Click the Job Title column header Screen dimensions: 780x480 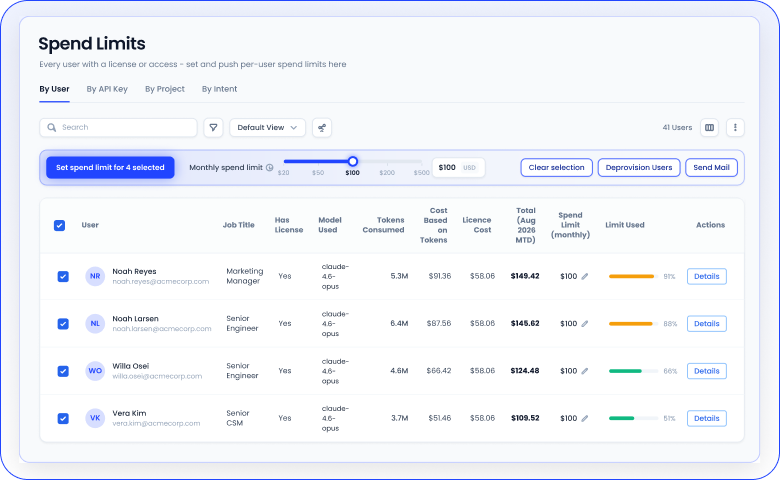(239, 225)
